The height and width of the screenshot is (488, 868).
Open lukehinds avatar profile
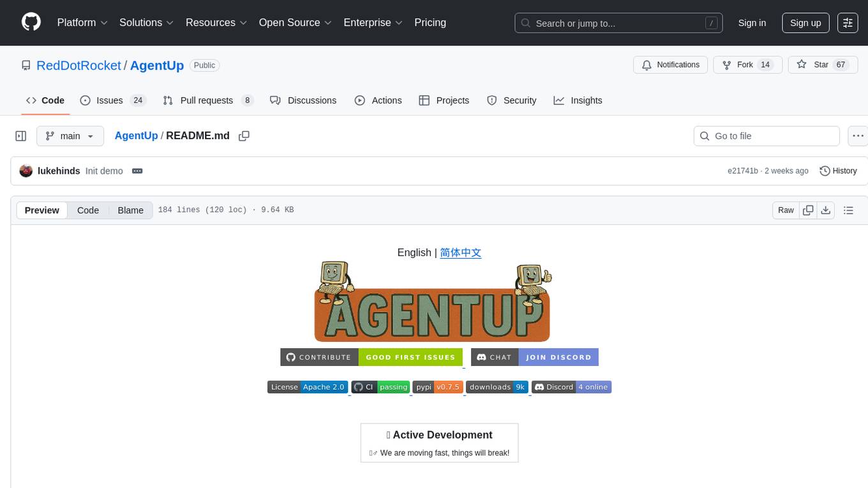click(26, 171)
